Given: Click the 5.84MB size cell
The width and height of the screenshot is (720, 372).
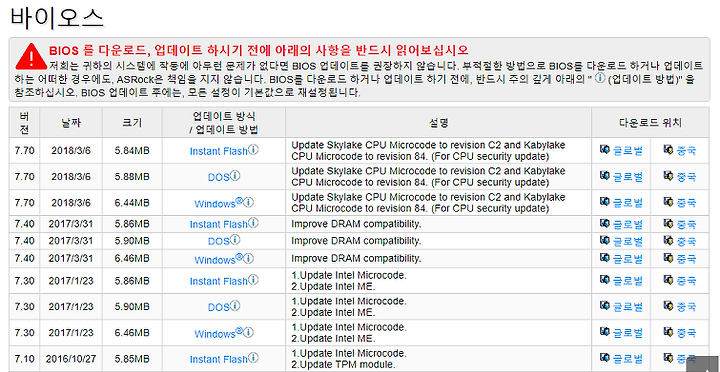Looking at the screenshot, I should tap(132, 151).
